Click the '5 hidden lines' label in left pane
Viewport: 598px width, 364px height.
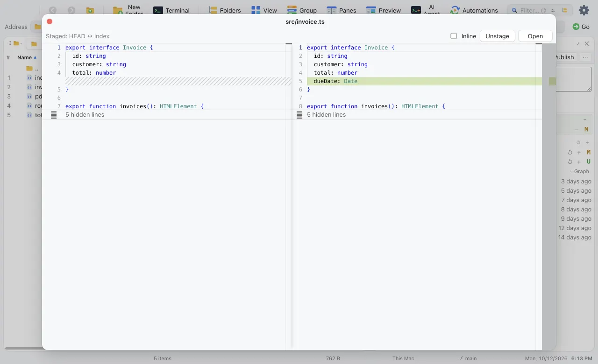pos(85,115)
